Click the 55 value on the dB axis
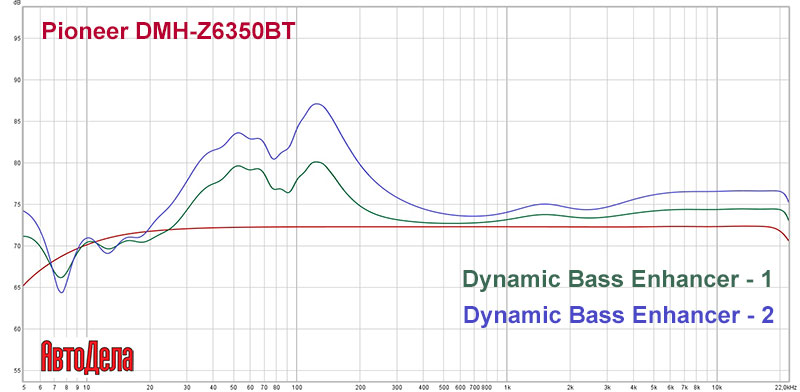Screen dimensions: 800x392 click(x=17, y=371)
